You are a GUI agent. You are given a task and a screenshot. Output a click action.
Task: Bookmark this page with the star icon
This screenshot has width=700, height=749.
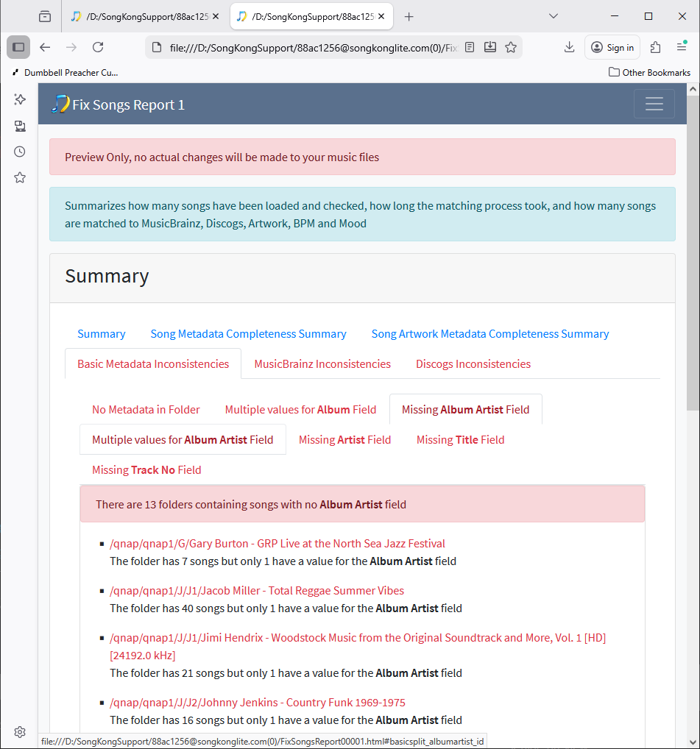point(511,47)
